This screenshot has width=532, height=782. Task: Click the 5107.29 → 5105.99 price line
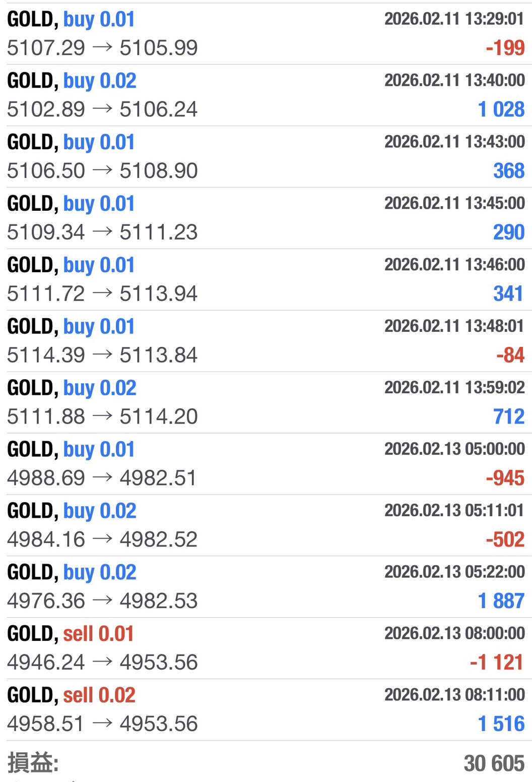coord(102,48)
